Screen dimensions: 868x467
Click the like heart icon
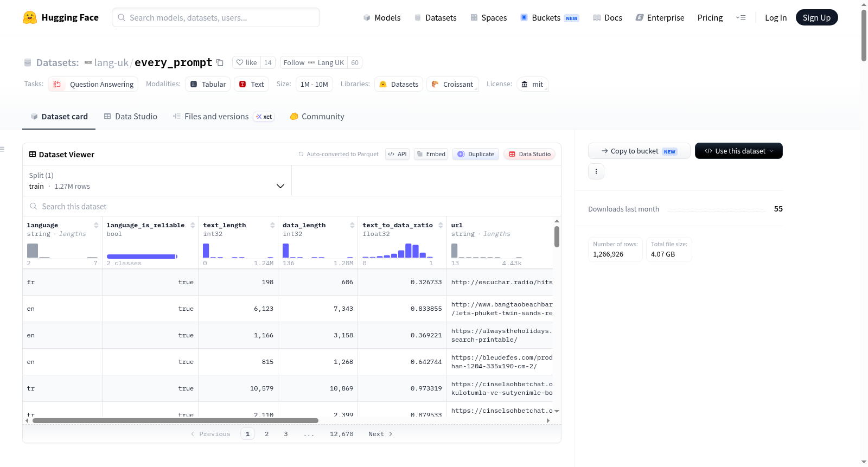[x=240, y=62]
